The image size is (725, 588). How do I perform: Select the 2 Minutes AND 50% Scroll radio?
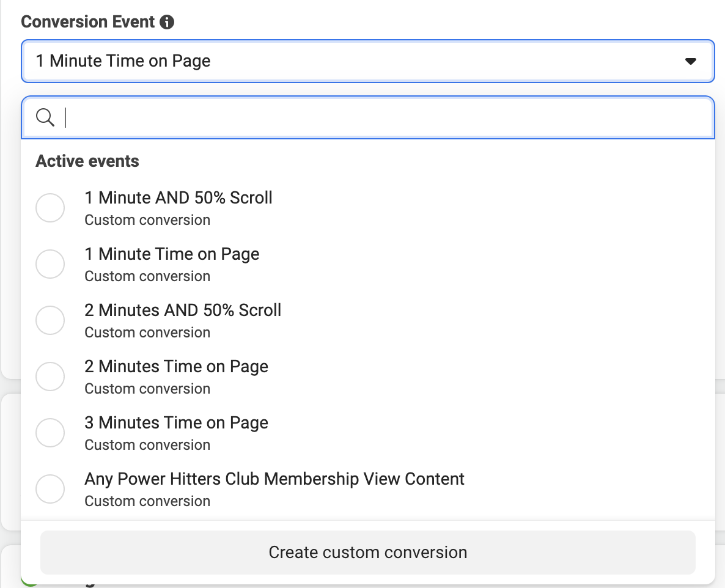50,320
